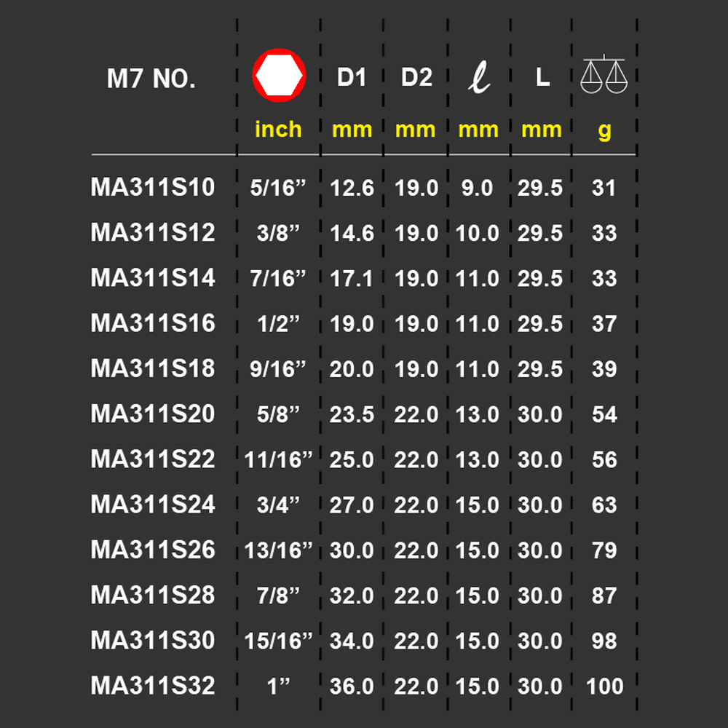728x728 pixels.
Task: Click the D2 column header
Action: 416,77
